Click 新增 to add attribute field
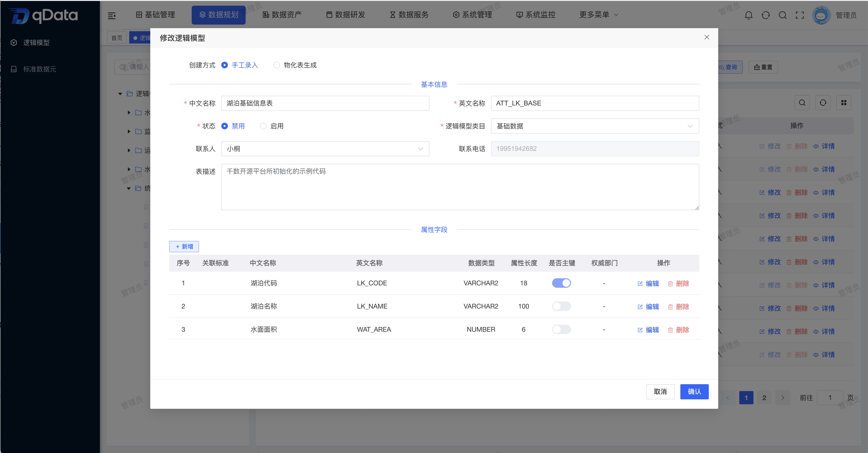This screenshot has height=453, width=868. pyautogui.click(x=184, y=247)
